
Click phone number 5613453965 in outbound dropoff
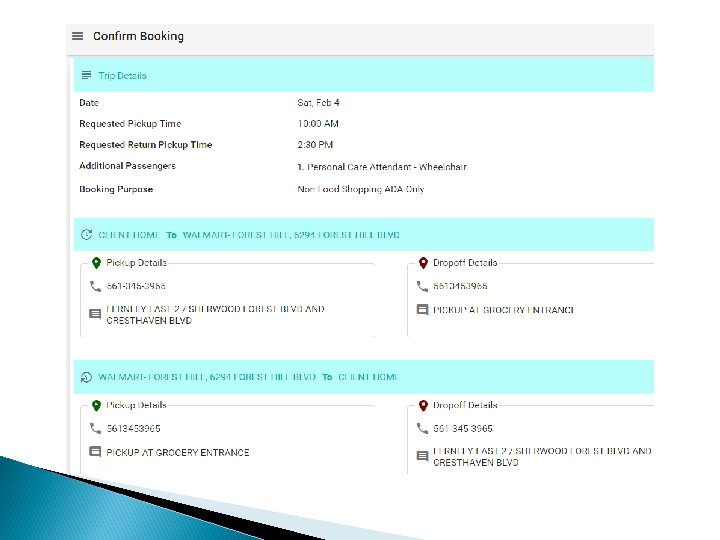460,286
